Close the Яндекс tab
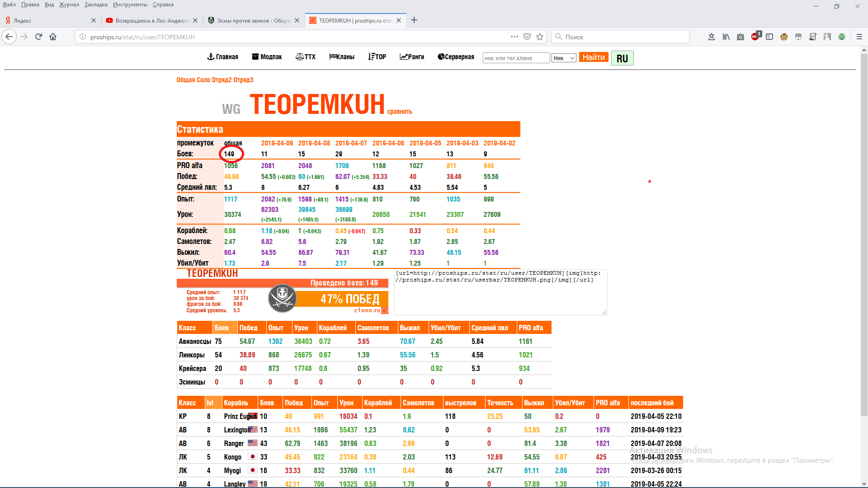868x488 pixels. (x=94, y=20)
